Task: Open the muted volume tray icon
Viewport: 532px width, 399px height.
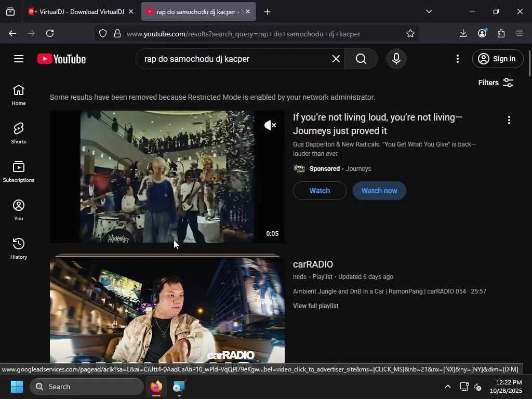Action: [x=478, y=387]
